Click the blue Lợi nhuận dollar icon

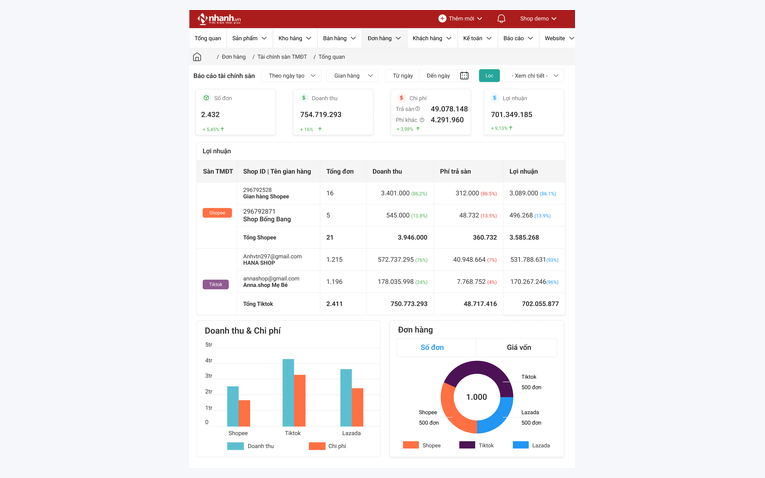(x=494, y=98)
